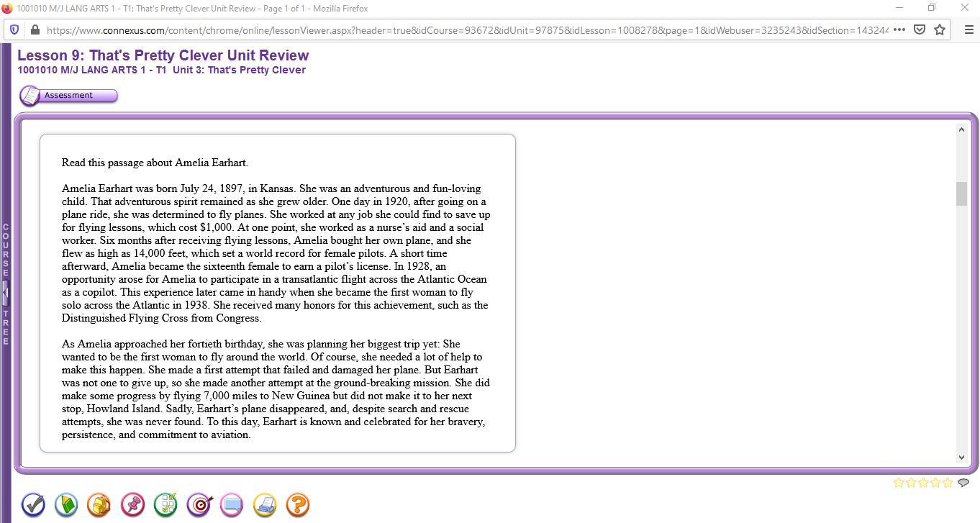Click the gray comment bubble beside the stars

(x=963, y=483)
